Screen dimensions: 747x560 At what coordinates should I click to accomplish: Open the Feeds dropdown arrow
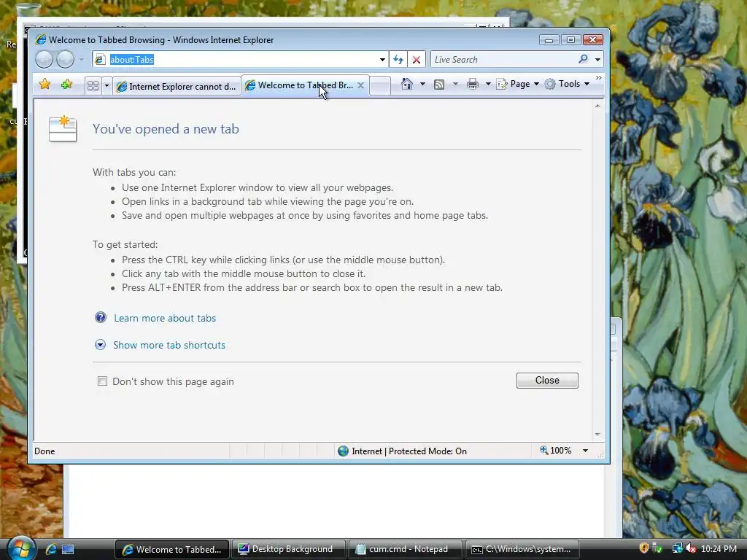[455, 85]
